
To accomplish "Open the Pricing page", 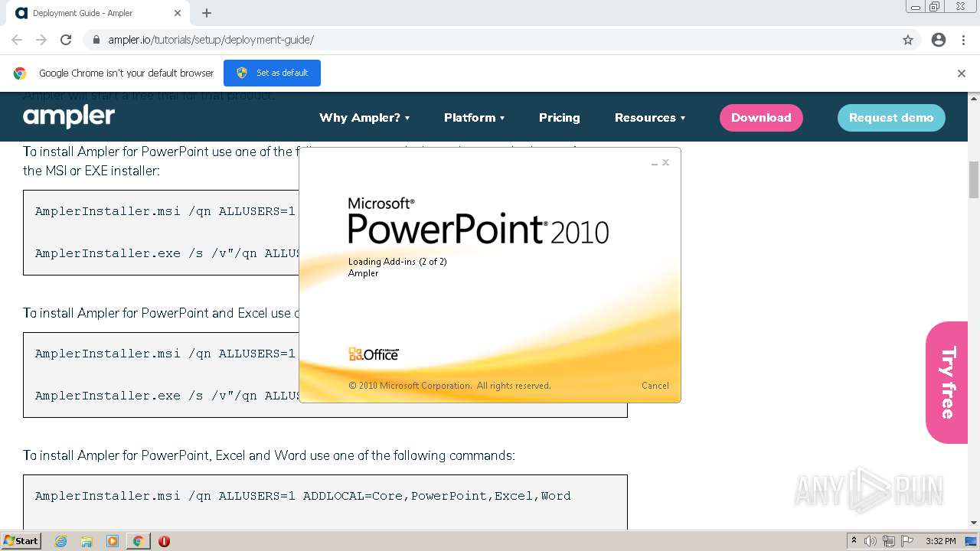I will (560, 118).
